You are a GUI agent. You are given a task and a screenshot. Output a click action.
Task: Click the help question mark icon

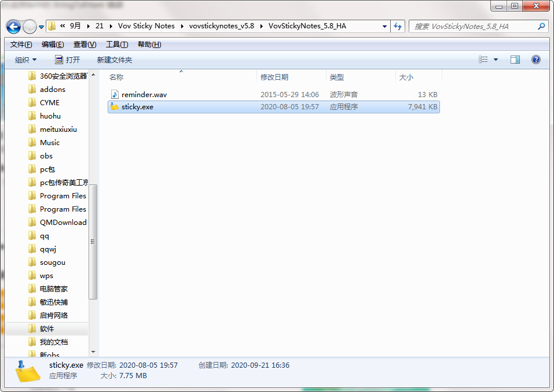tap(535, 60)
